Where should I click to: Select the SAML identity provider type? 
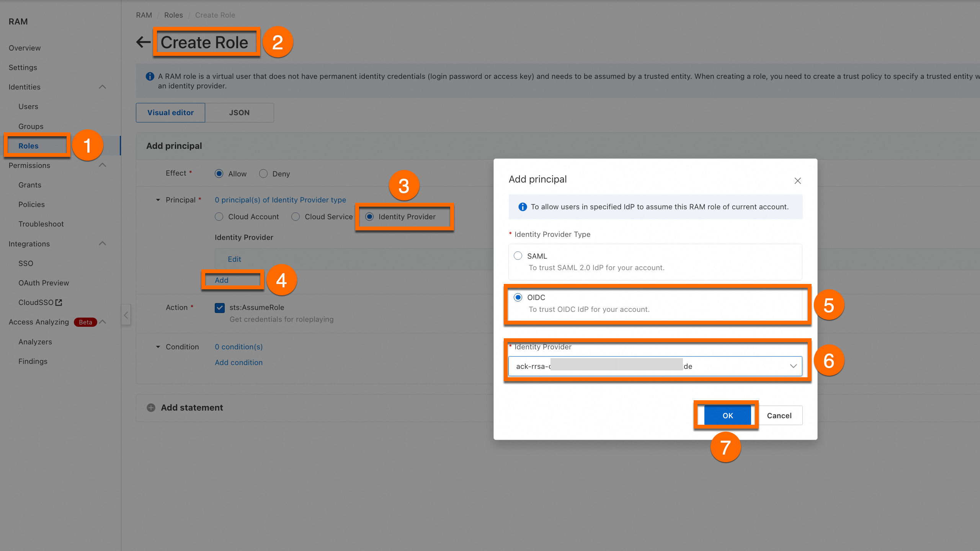518,256
